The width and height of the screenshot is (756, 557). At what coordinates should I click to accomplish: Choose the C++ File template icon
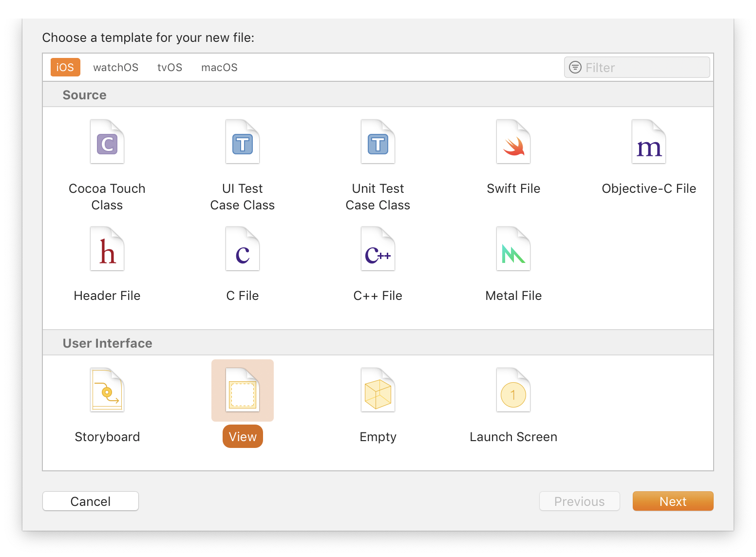click(x=378, y=249)
